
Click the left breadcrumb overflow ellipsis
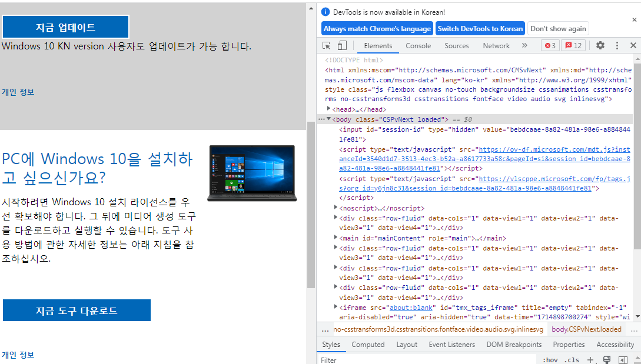(x=324, y=330)
